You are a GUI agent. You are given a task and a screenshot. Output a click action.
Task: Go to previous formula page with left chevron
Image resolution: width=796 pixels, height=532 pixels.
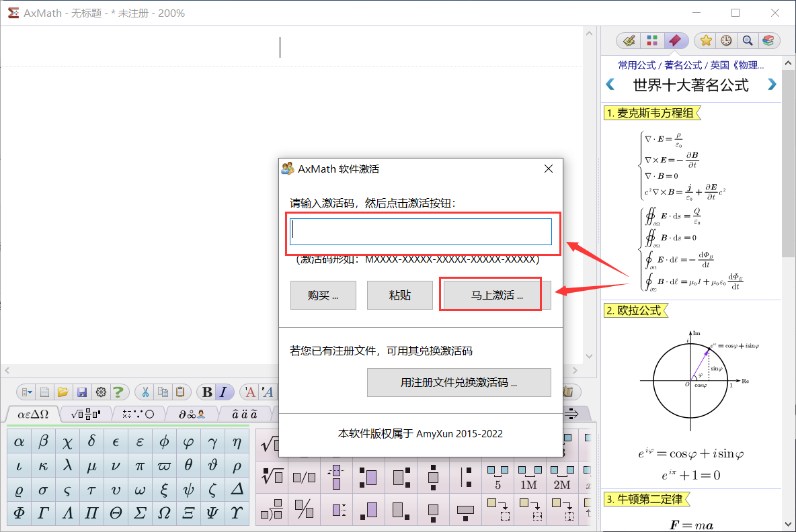click(610, 85)
